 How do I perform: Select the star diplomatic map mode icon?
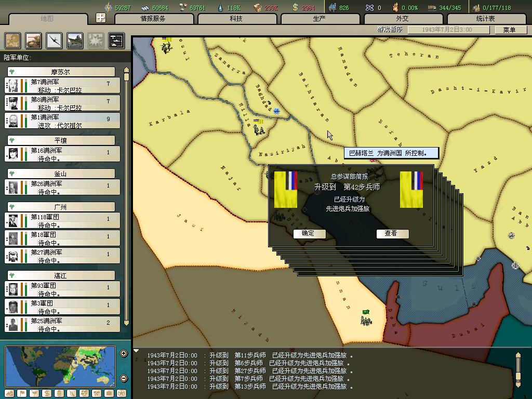pos(122,393)
